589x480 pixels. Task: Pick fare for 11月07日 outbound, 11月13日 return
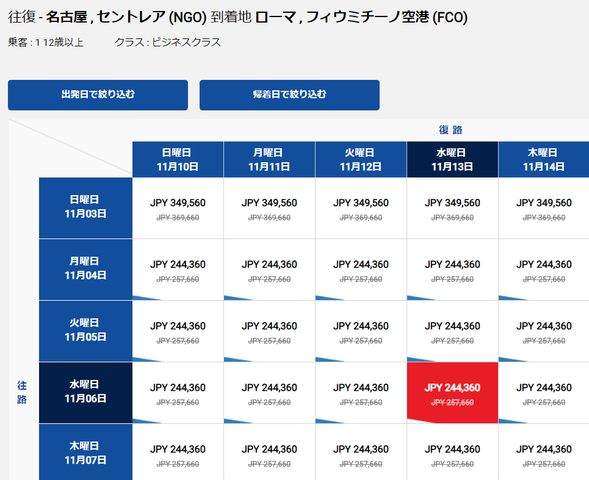452,452
